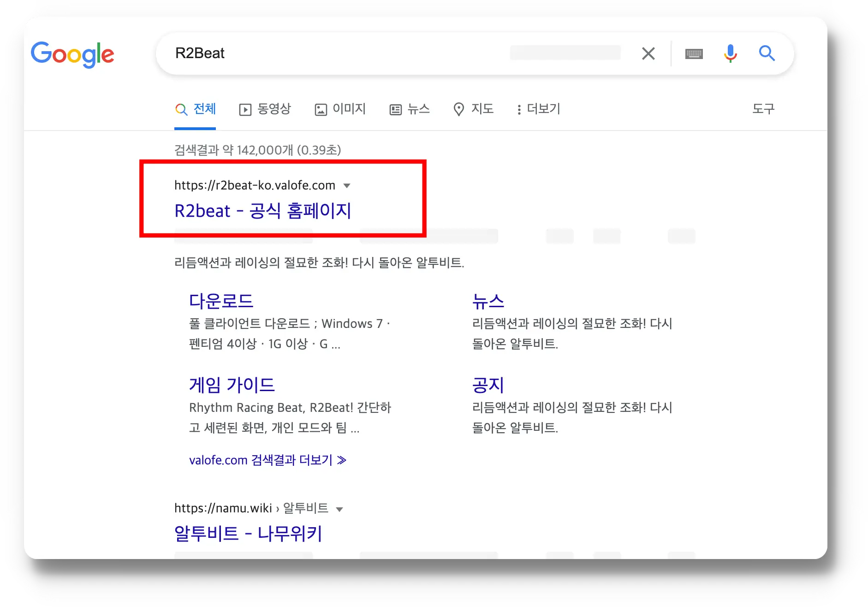The width and height of the screenshot is (868, 607).
Task: Click the 리듬액션과 레이싱의 description under R2beat
Action: point(319,263)
